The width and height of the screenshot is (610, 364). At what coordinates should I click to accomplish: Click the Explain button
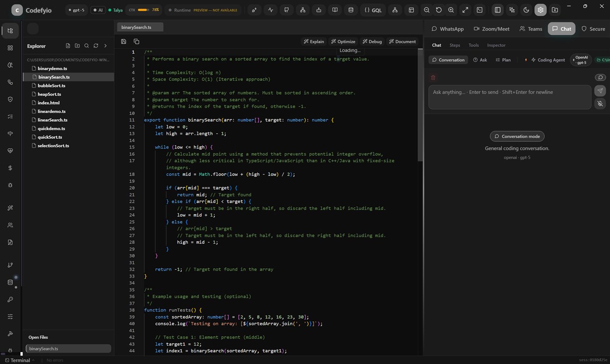coord(314,41)
